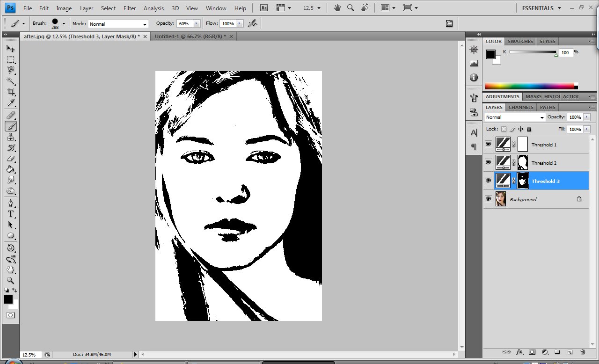599x364 pixels.
Task: Add a layer style with fx button
Action: [x=519, y=351]
